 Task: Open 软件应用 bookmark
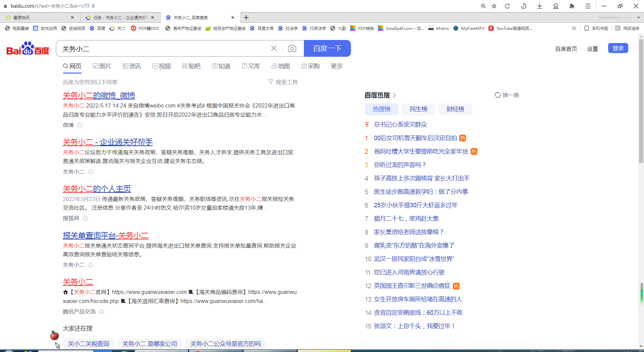click(45, 28)
